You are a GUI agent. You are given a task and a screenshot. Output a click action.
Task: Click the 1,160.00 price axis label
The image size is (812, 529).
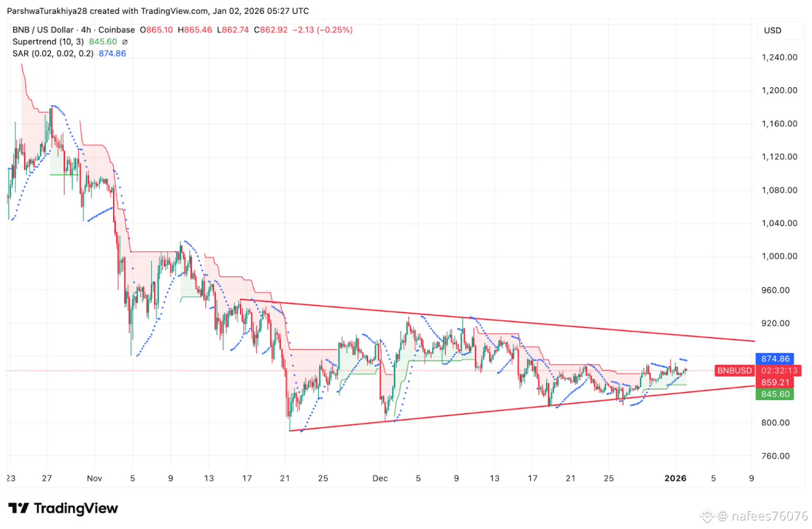tap(779, 124)
